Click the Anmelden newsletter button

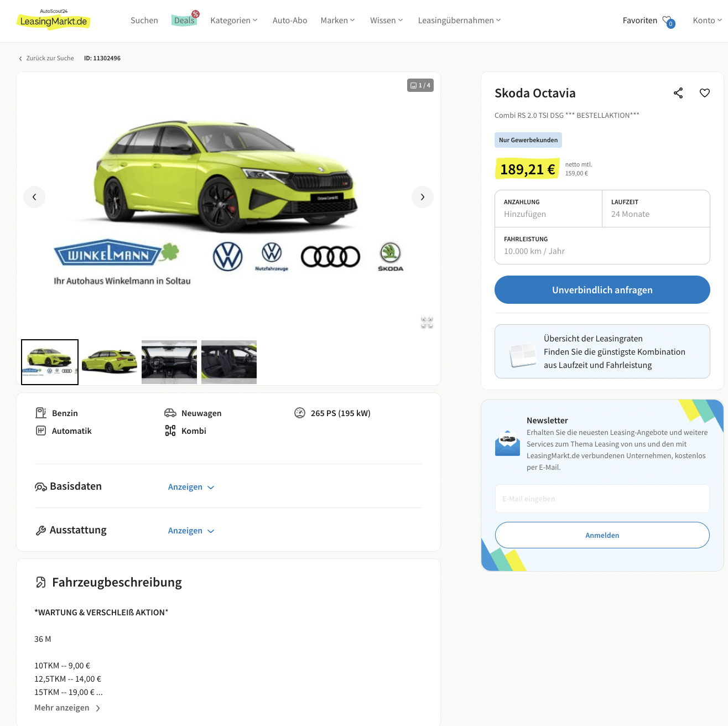tap(602, 535)
